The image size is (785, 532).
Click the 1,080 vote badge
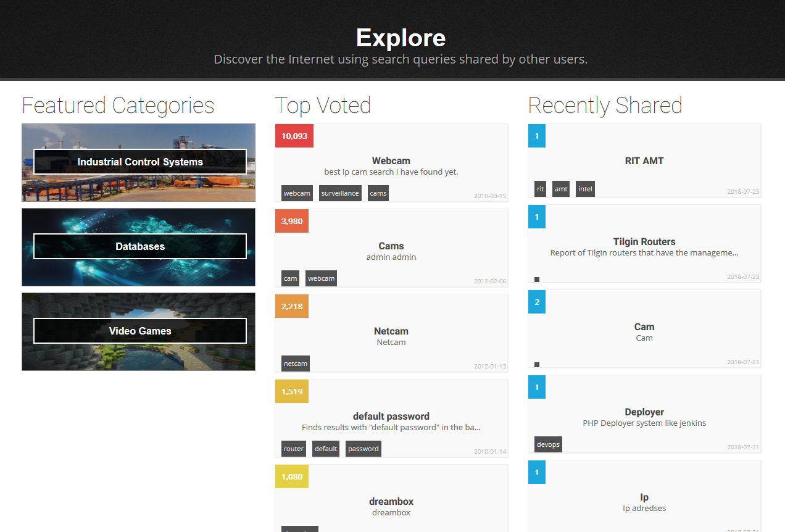tap(292, 476)
